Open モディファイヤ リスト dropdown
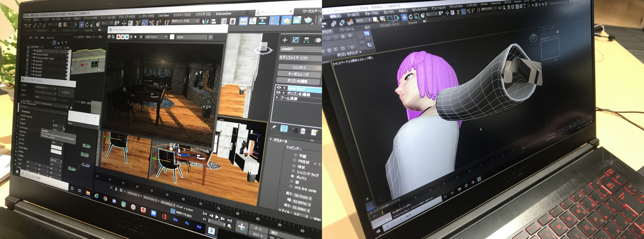 point(300,58)
